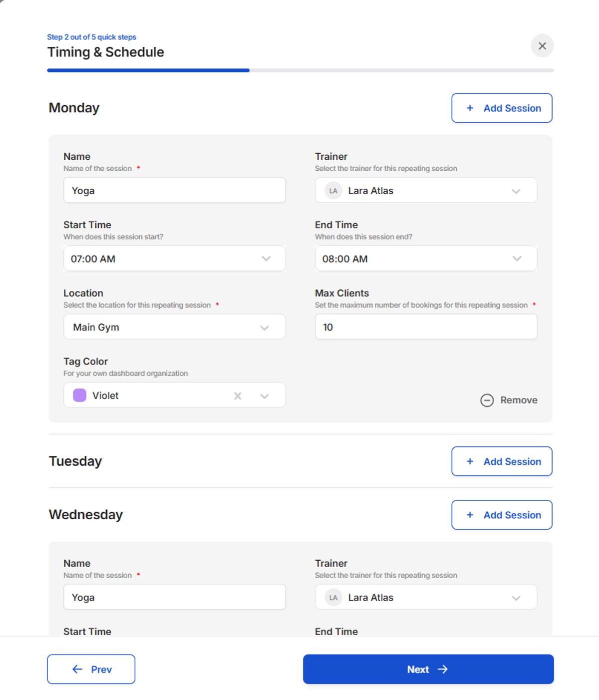Click the "Monday" day heading
This screenshot has height=700, width=599.
point(74,108)
